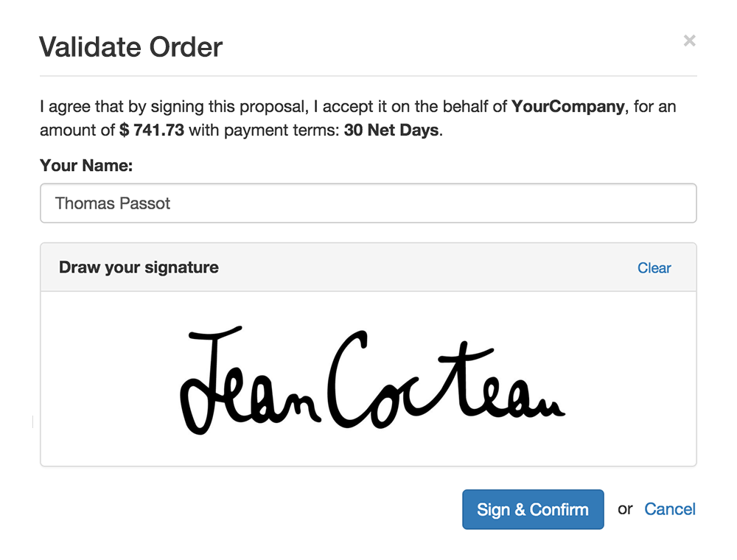Image resolution: width=737 pixels, height=560 pixels.
Task: Click the 'amount of' text
Action: [x=77, y=131]
